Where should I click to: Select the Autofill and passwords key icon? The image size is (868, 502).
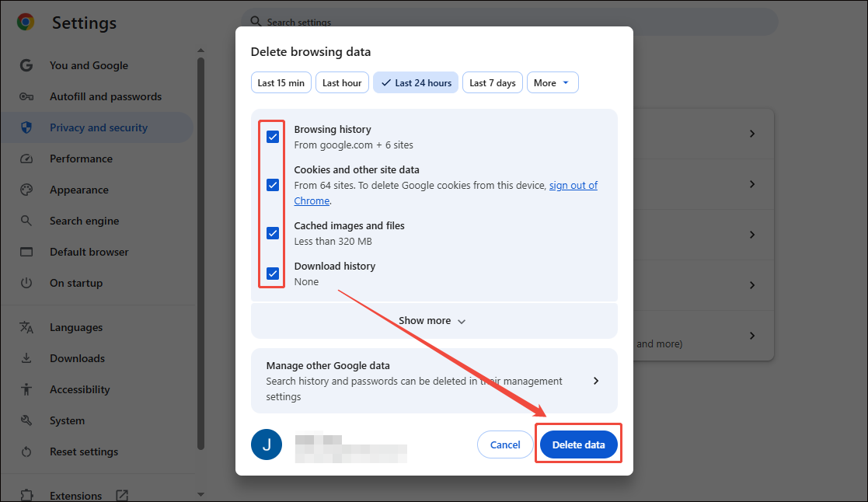[26, 96]
